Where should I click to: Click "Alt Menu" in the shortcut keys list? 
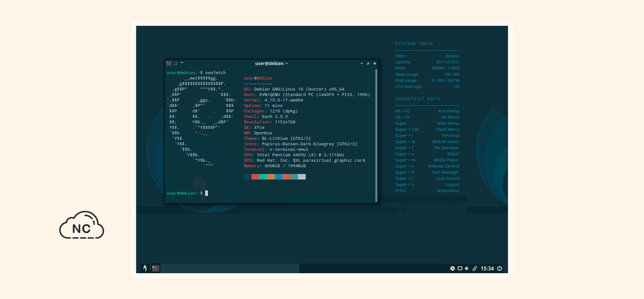point(450,117)
